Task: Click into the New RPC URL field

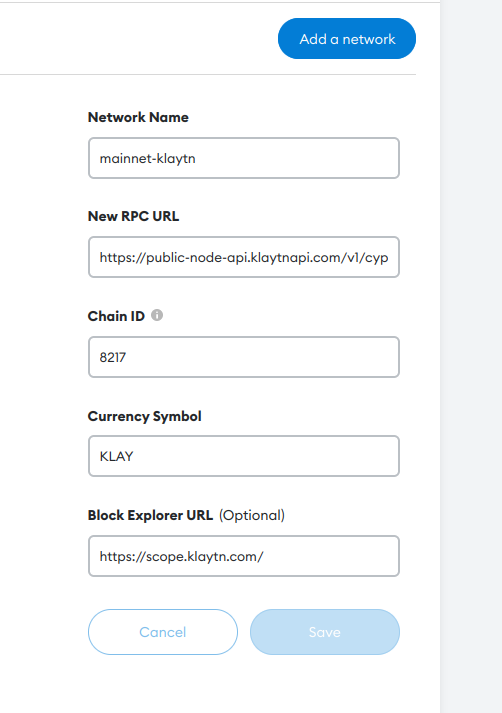Action: click(244, 257)
